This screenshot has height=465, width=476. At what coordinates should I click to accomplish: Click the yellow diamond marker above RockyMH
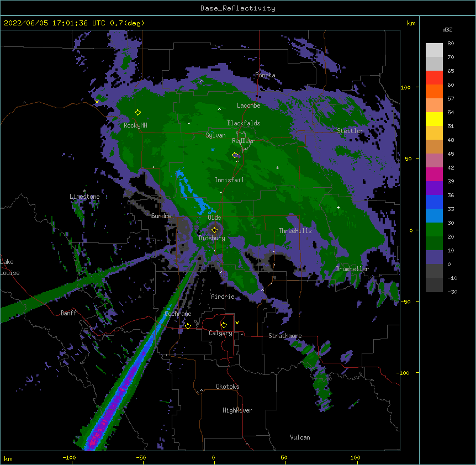(137, 113)
